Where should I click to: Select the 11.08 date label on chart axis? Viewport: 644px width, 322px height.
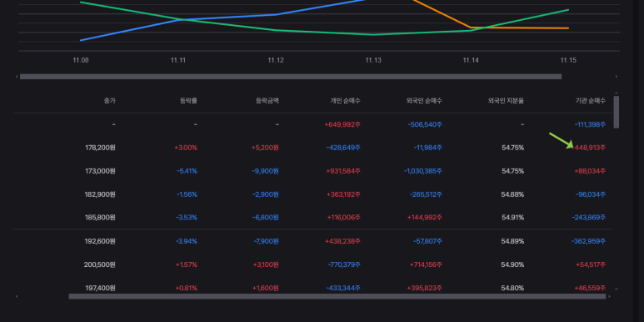[x=81, y=60]
